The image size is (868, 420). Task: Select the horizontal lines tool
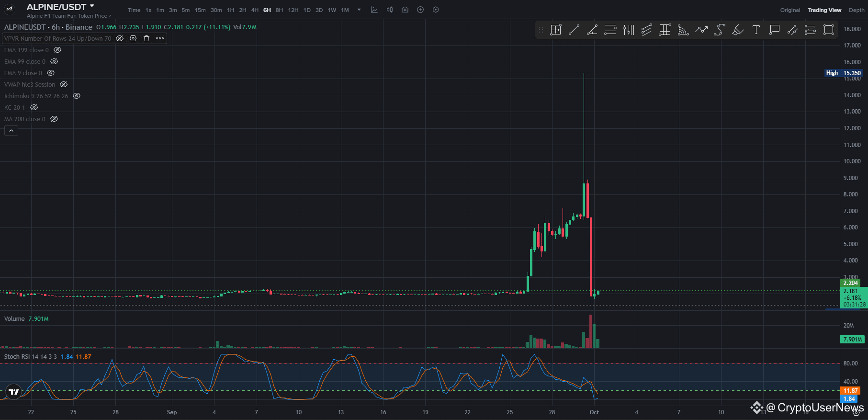click(x=610, y=30)
